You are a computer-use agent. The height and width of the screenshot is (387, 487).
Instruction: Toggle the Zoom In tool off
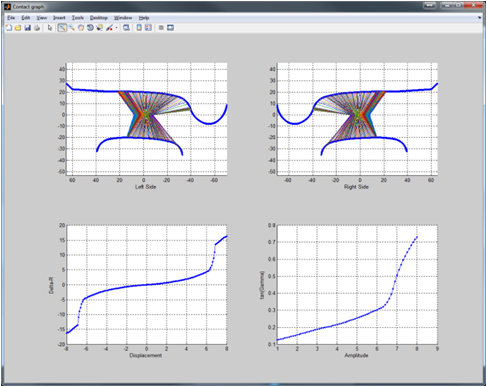62,28
